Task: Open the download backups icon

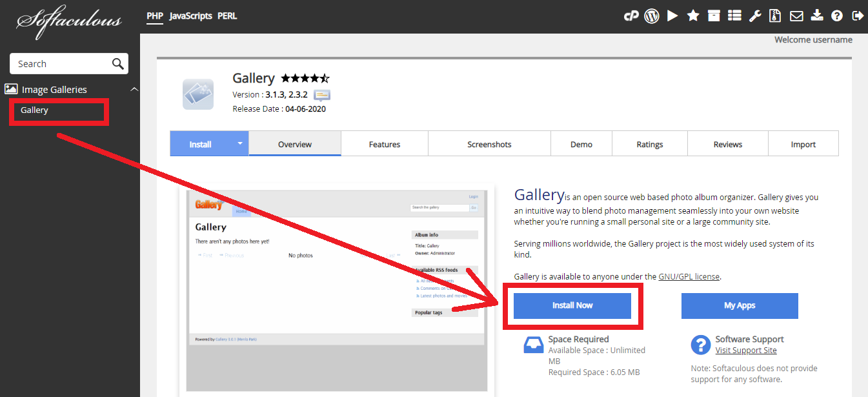Action: pyautogui.click(x=817, y=16)
